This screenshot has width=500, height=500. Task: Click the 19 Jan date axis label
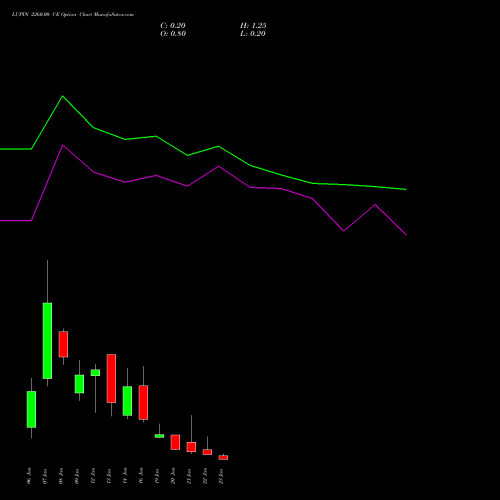tap(157, 476)
